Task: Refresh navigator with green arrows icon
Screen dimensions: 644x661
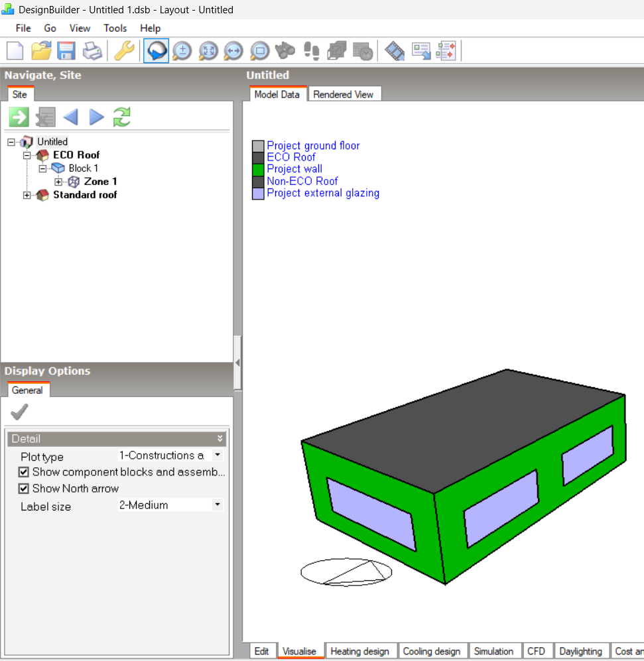Action: 122,117
